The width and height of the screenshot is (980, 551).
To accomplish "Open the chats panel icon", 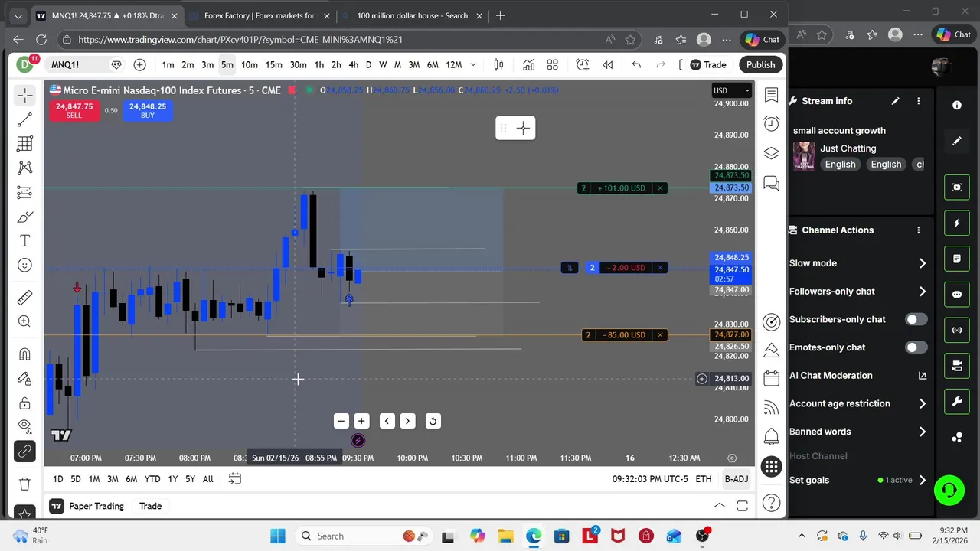I will pyautogui.click(x=771, y=183).
